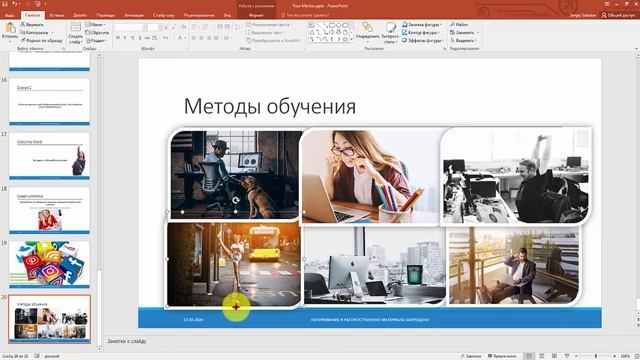640x360 pixels.
Task: Switch to the Переходы tab
Action: (x=106, y=15)
